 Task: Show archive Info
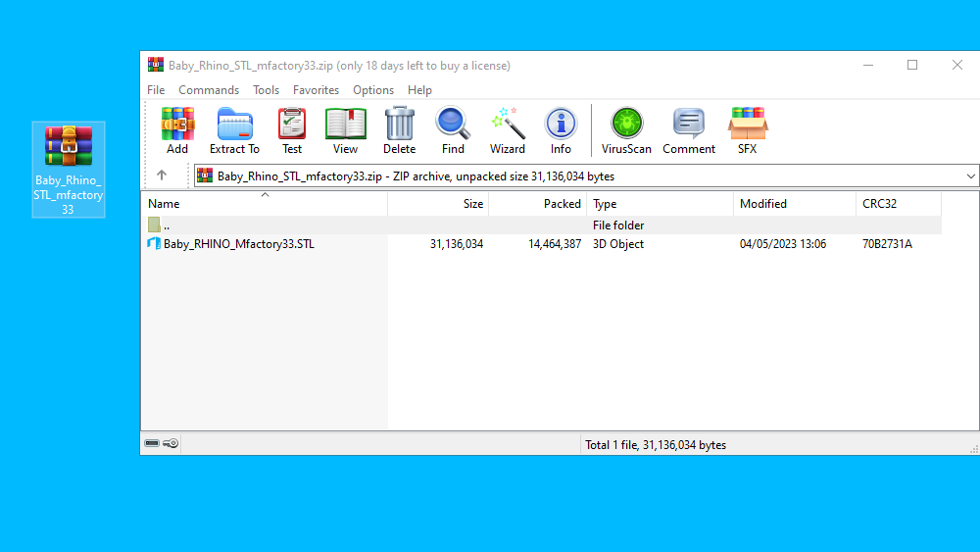pyautogui.click(x=561, y=130)
